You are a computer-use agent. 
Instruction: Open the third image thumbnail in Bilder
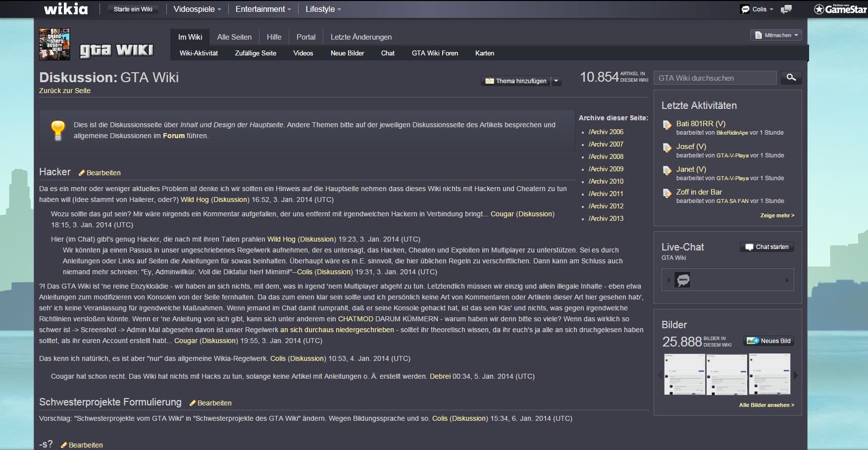(x=769, y=374)
